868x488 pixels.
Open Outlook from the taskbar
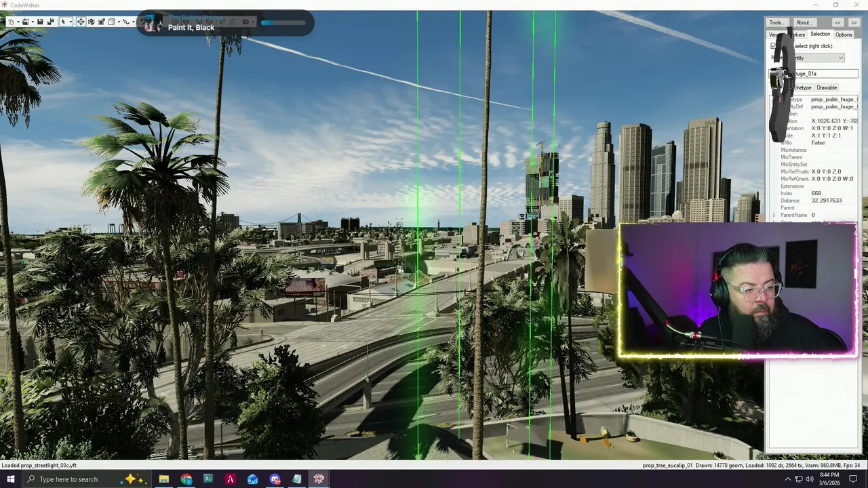(252, 479)
